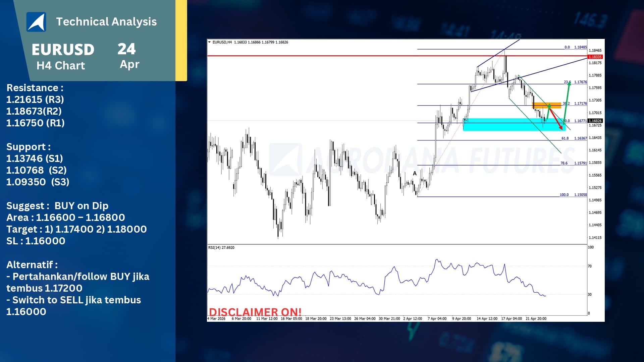Click the 1.18673(R2) resistance value

(34, 111)
